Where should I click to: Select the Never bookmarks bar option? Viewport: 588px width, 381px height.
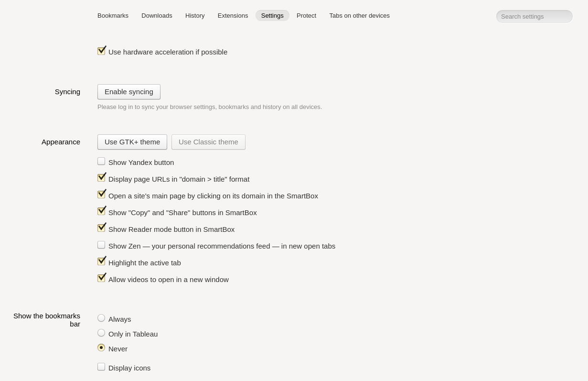[x=101, y=348]
